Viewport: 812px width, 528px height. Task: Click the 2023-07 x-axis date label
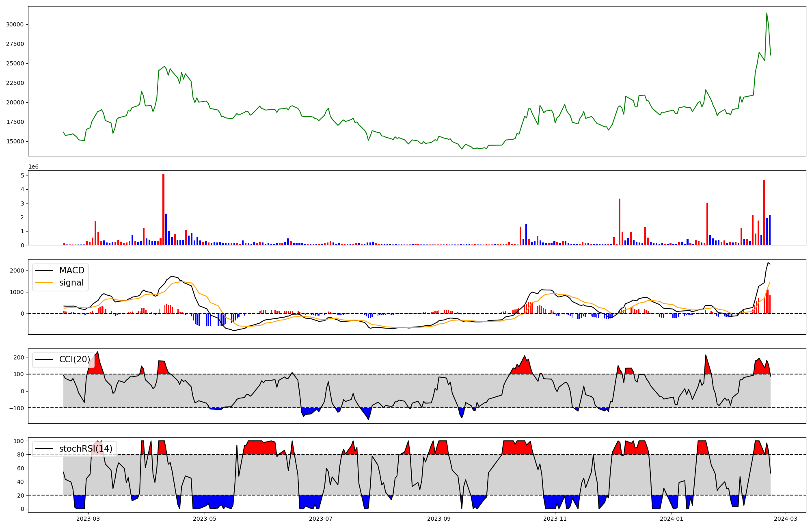click(x=321, y=519)
